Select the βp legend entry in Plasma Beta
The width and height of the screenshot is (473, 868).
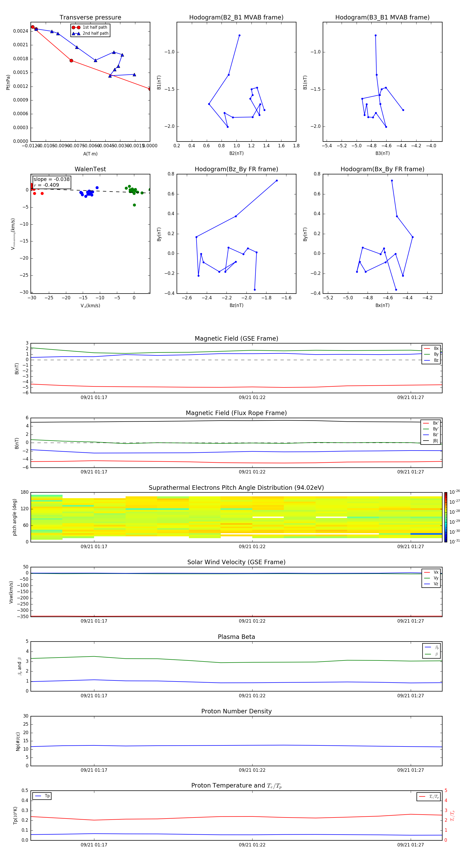tap(431, 647)
